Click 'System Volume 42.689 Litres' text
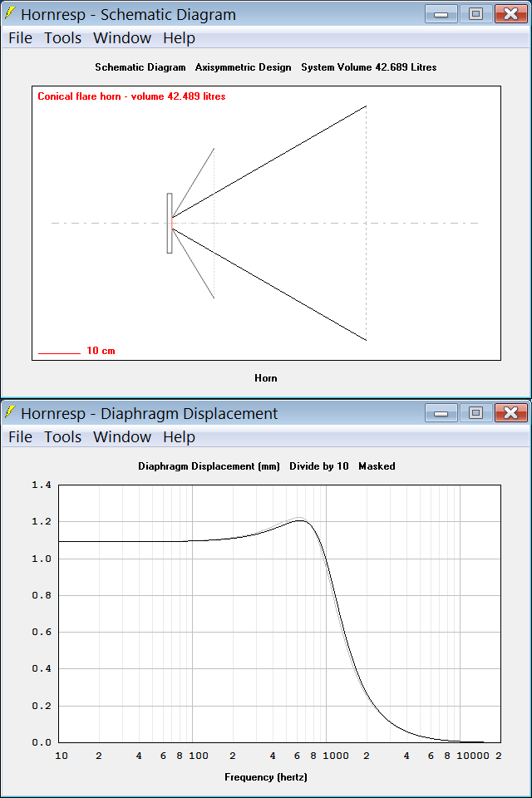The width and height of the screenshot is (532, 798). [x=368, y=67]
